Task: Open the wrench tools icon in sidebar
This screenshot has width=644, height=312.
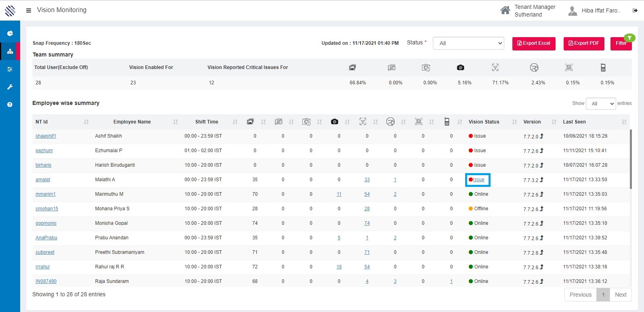Action: [10, 87]
